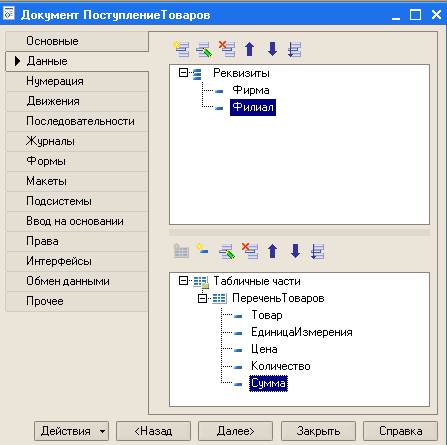Add a new attribute in Реквизиты toolbar
Viewport: 447px width, 445px height.
coord(181,49)
